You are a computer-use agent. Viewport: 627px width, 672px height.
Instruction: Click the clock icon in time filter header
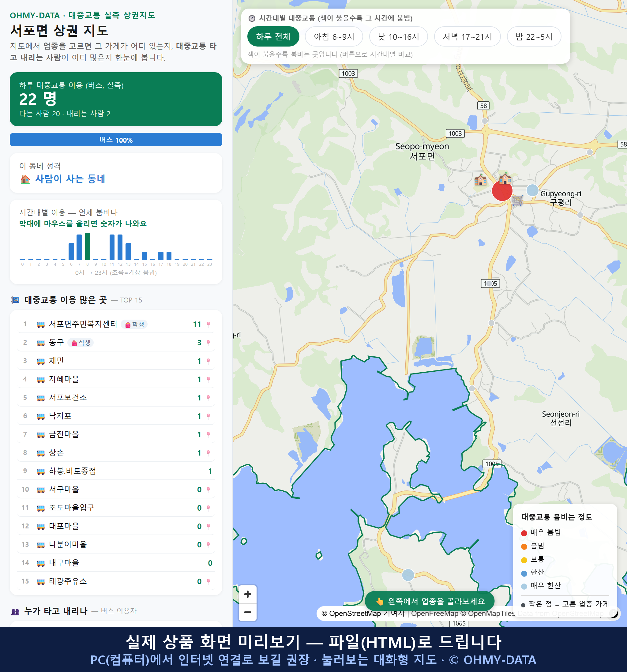click(252, 18)
